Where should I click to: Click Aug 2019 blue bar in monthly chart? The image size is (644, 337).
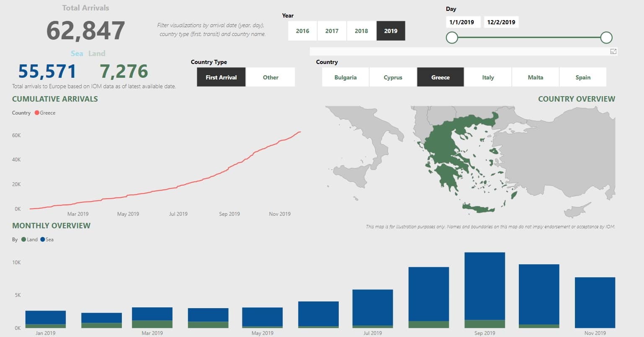point(429,294)
